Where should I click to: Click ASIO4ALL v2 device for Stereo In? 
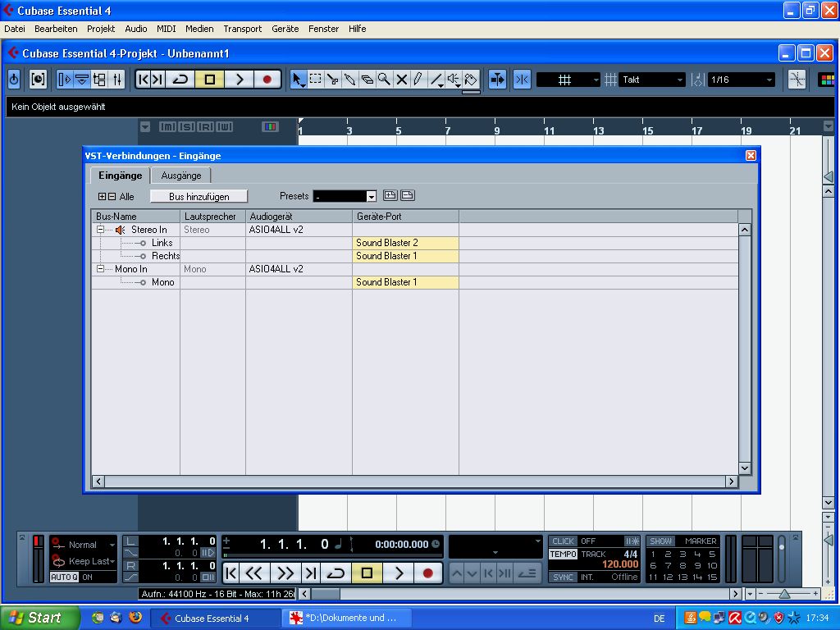point(299,230)
